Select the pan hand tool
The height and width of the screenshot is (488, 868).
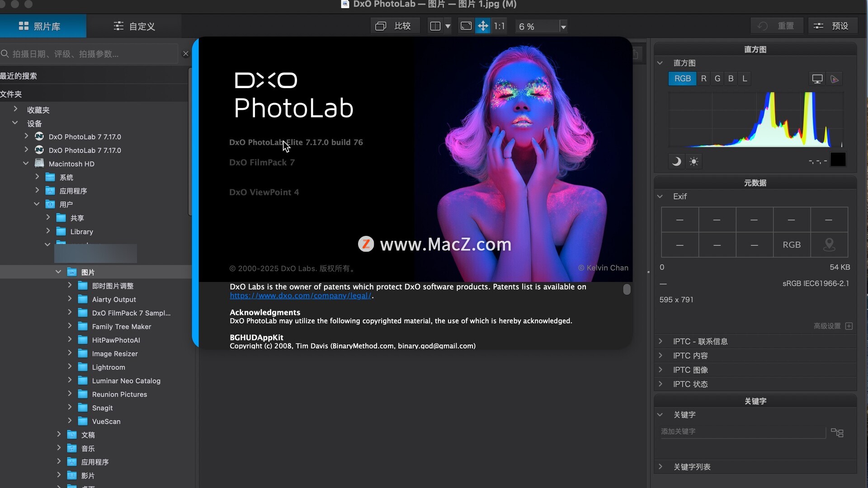(483, 26)
